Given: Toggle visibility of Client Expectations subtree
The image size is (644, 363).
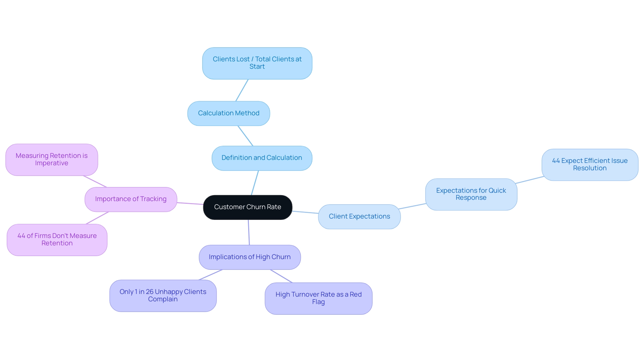Looking at the screenshot, I should coord(359,216).
